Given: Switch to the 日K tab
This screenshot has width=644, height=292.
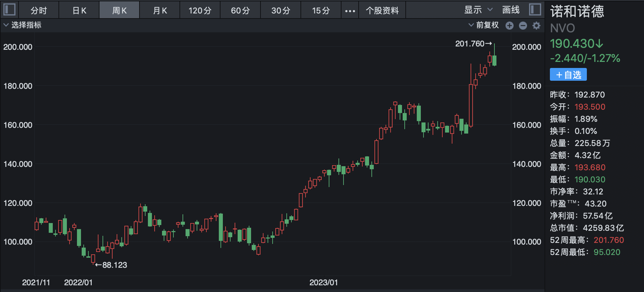Looking at the screenshot, I should (x=79, y=10).
